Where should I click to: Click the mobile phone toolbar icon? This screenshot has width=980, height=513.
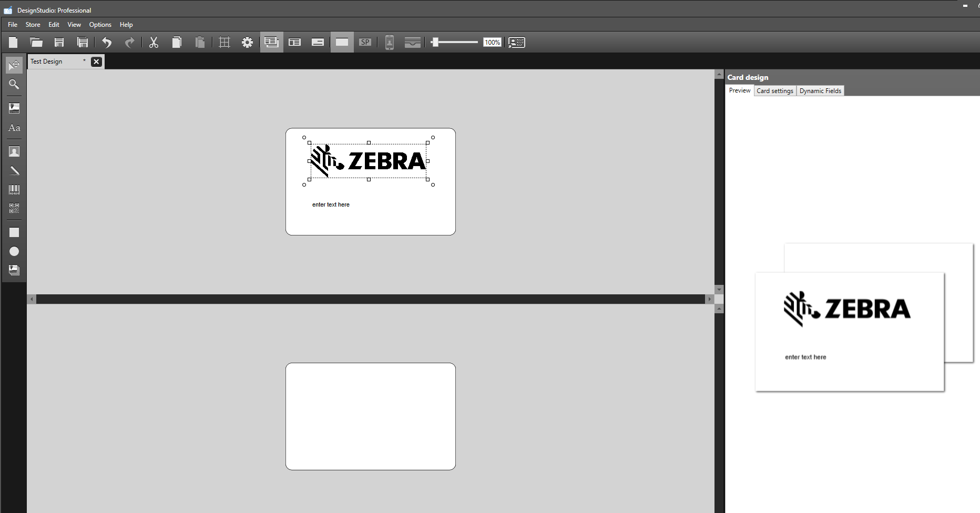coord(390,43)
